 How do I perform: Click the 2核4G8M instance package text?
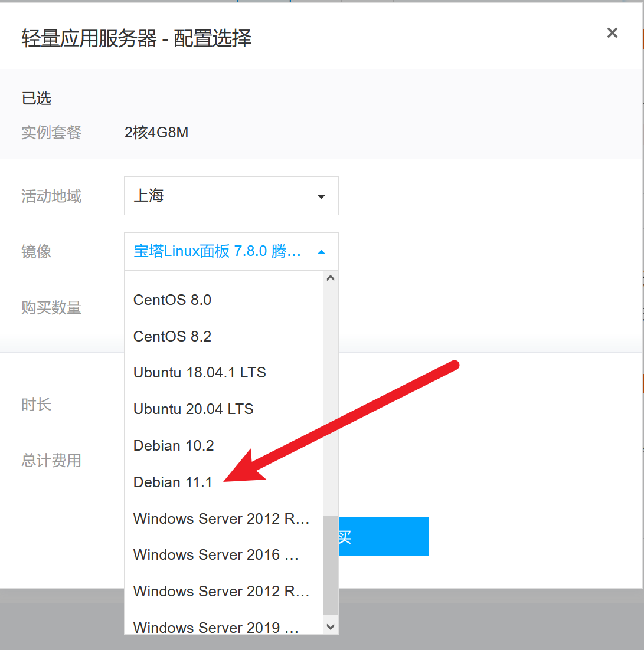click(156, 133)
